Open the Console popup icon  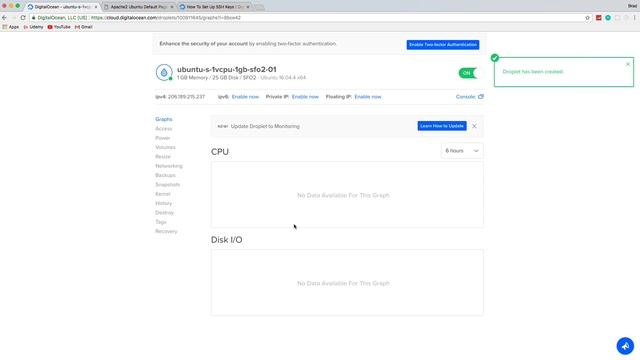coord(481,97)
